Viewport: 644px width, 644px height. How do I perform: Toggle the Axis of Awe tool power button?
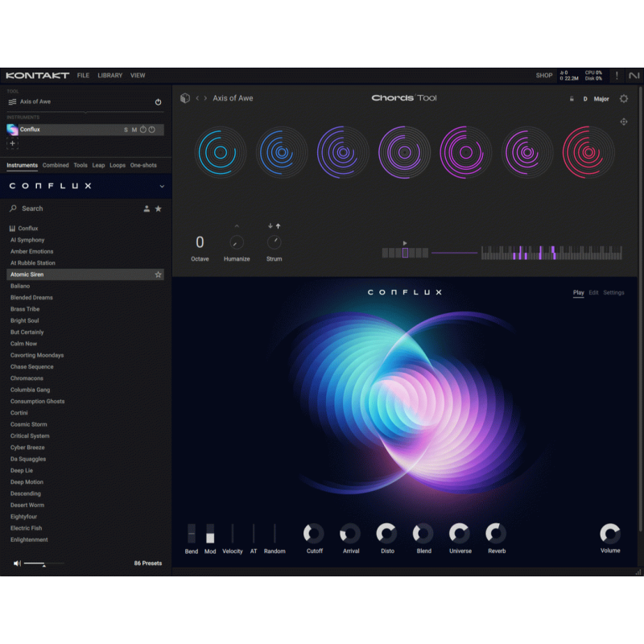click(x=158, y=102)
